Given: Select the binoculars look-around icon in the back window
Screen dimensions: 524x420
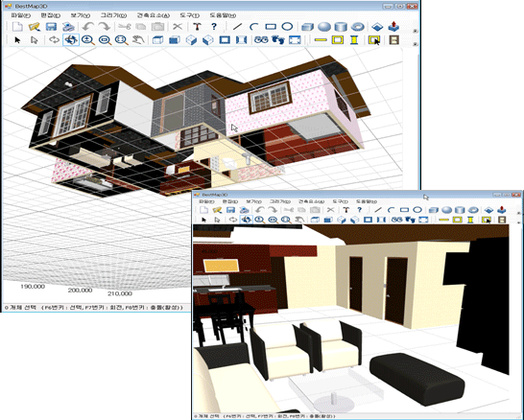Looking at the screenshot, I should [x=261, y=40].
